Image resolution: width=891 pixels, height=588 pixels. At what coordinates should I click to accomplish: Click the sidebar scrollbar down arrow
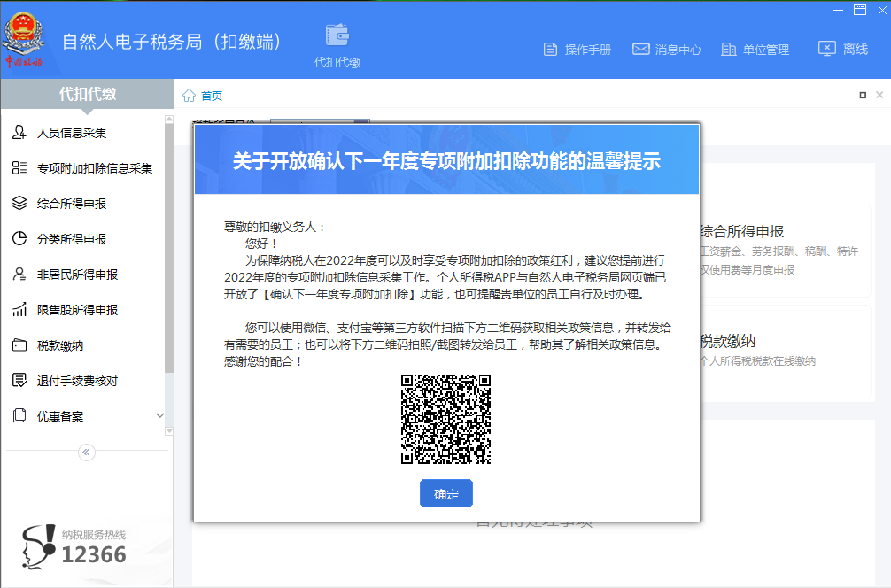pyautogui.click(x=169, y=431)
